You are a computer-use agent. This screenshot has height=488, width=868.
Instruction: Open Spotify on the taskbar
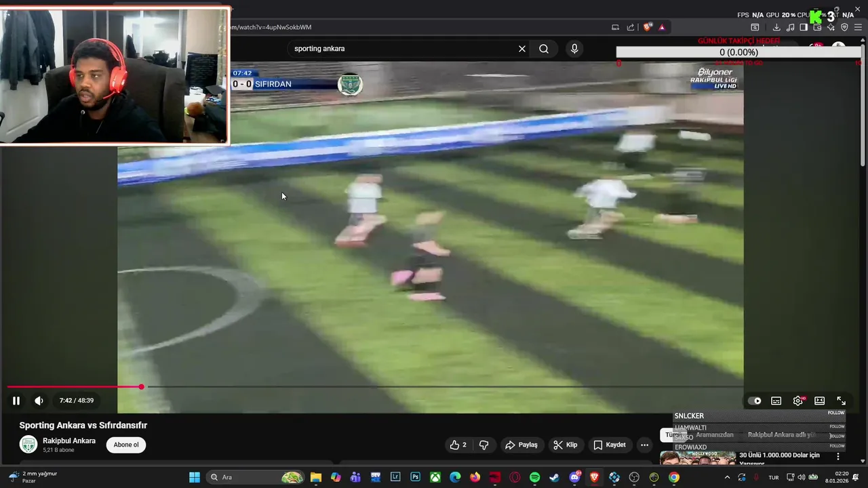pyautogui.click(x=534, y=477)
